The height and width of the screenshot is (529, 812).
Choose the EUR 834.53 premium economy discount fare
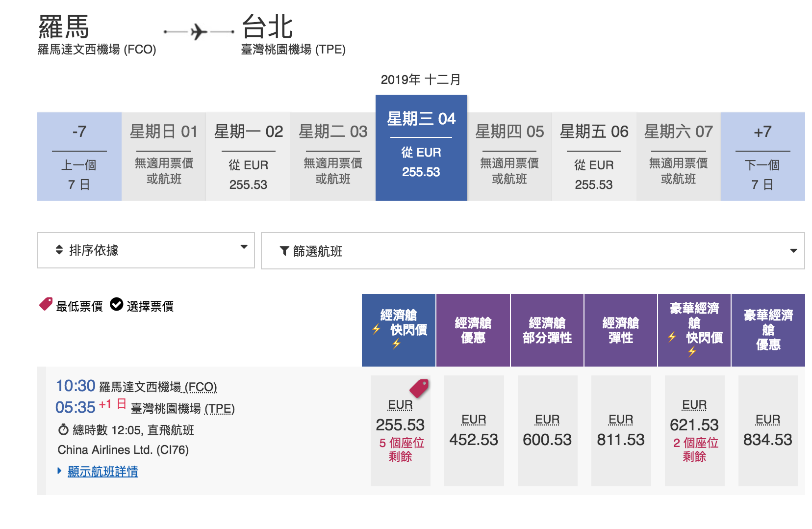pos(768,431)
